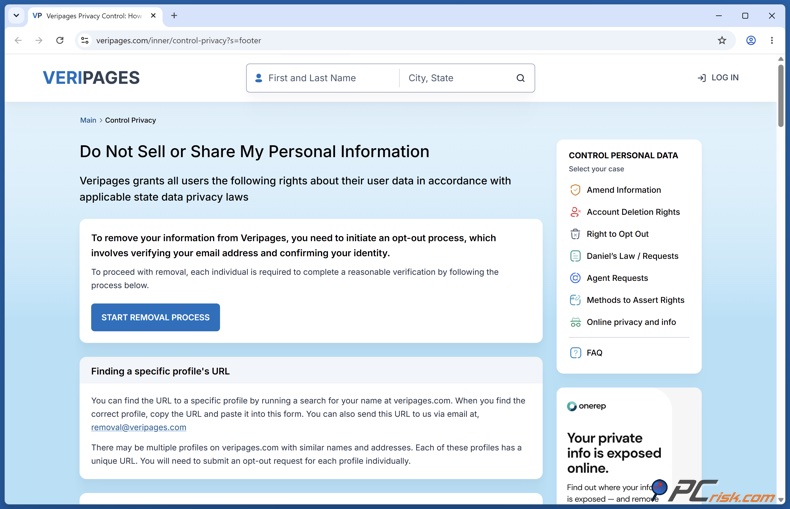Image resolution: width=790 pixels, height=509 pixels.
Task: Click START REMOVAL PROCESS button
Action: click(x=155, y=317)
